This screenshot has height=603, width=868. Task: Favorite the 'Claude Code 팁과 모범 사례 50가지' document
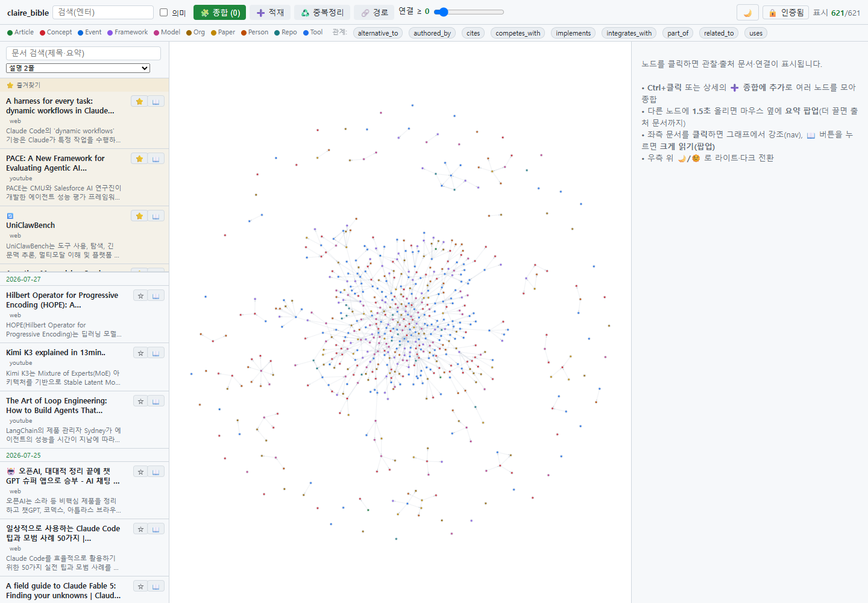140,529
